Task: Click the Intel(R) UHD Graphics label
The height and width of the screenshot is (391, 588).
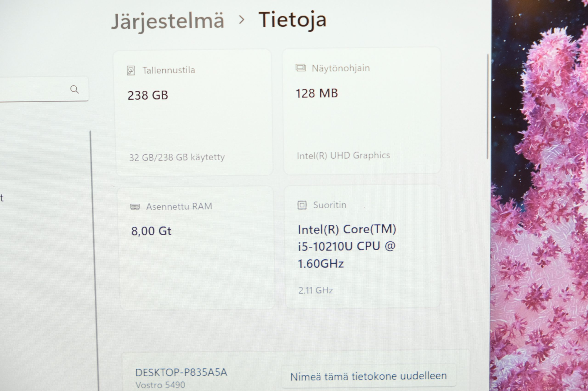Action: click(x=343, y=156)
